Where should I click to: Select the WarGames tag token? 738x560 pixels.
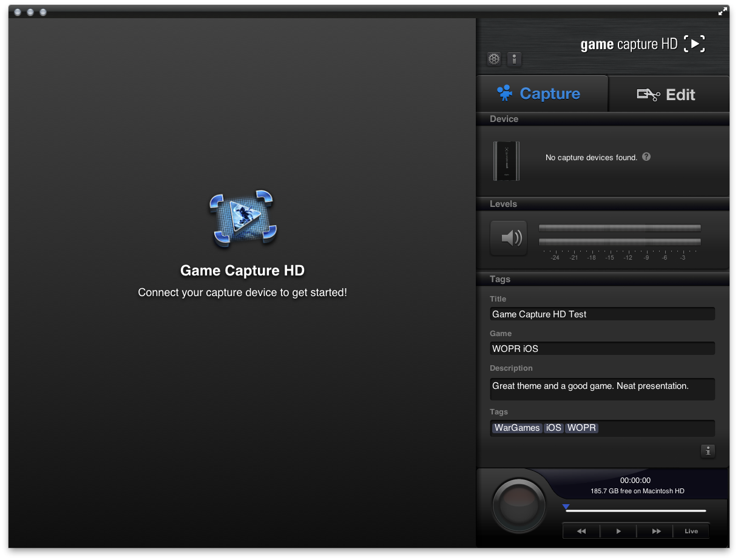[517, 428]
